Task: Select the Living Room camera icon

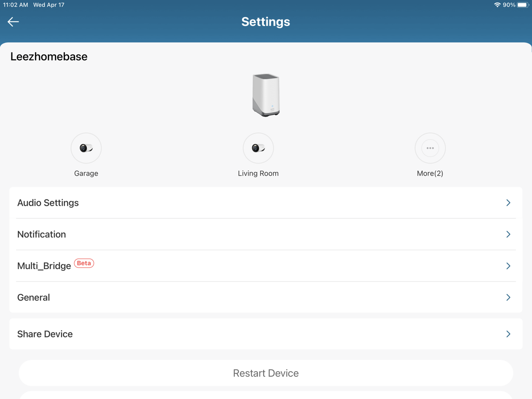Action: coord(258,148)
